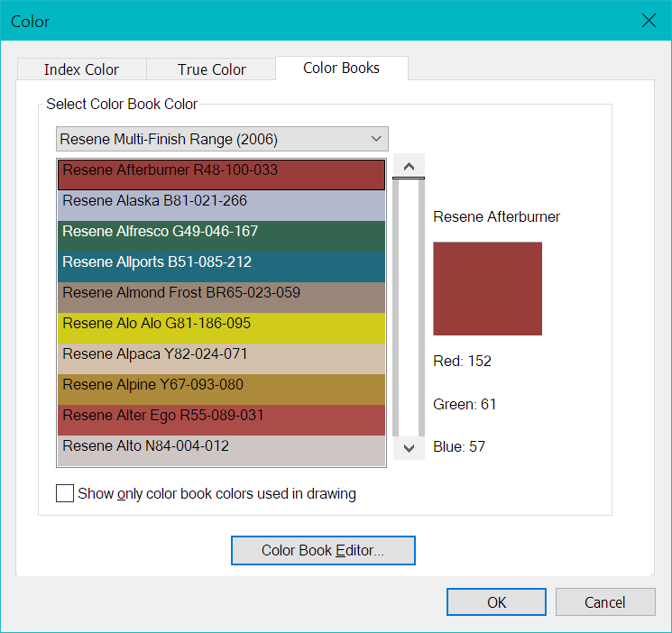Close the Color dialog window
The width and height of the screenshot is (672, 633).
click(x=648, y=21)
